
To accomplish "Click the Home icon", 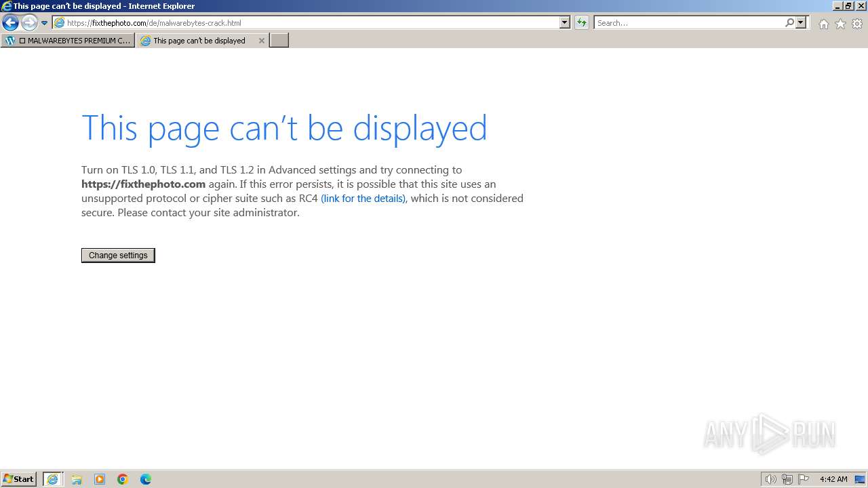I will point(823,24).
